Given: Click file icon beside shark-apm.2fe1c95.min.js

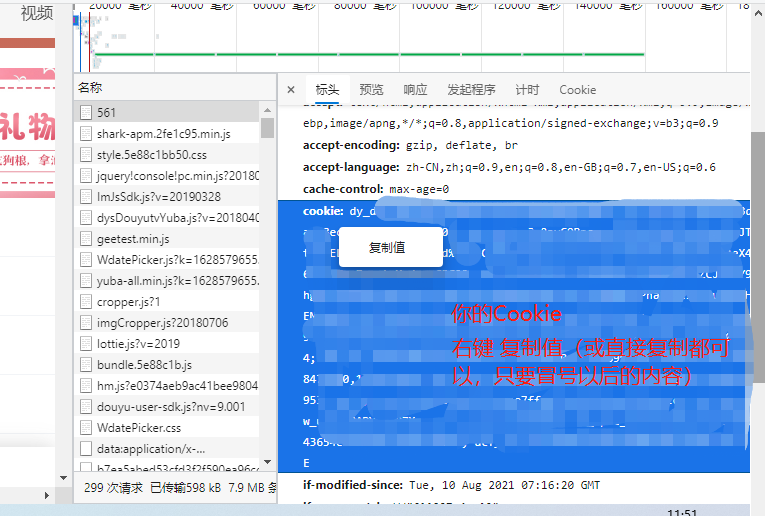Looking at the screenshot, I should (86, 134).
